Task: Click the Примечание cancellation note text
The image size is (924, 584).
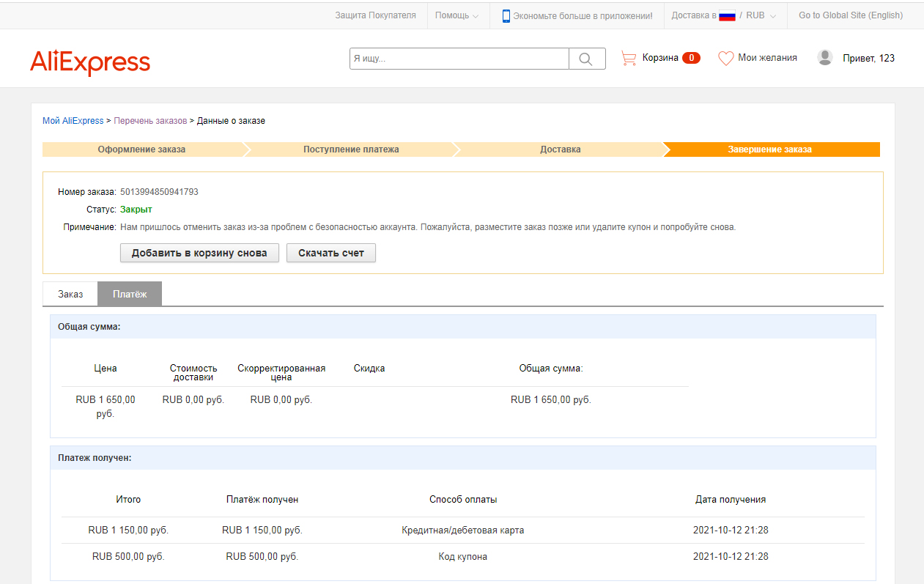Action: 428,227
